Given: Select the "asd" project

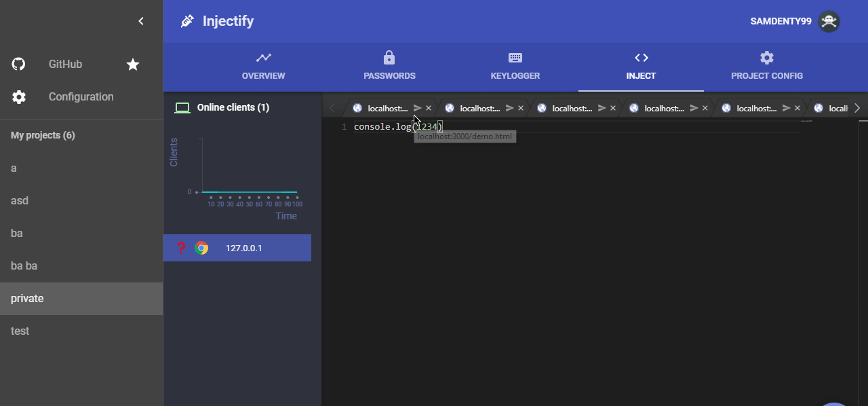Looking at the screenshot, I should pos(81,201).
